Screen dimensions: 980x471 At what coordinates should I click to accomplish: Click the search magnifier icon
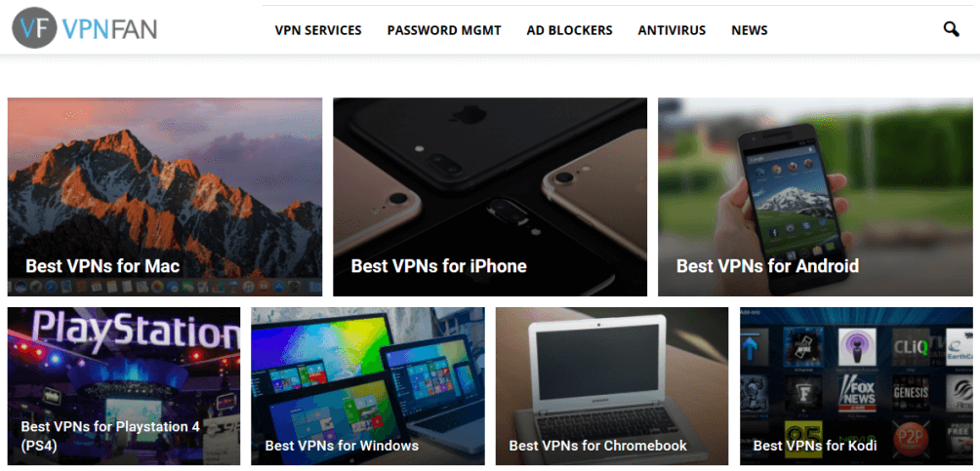click(951, 29)
